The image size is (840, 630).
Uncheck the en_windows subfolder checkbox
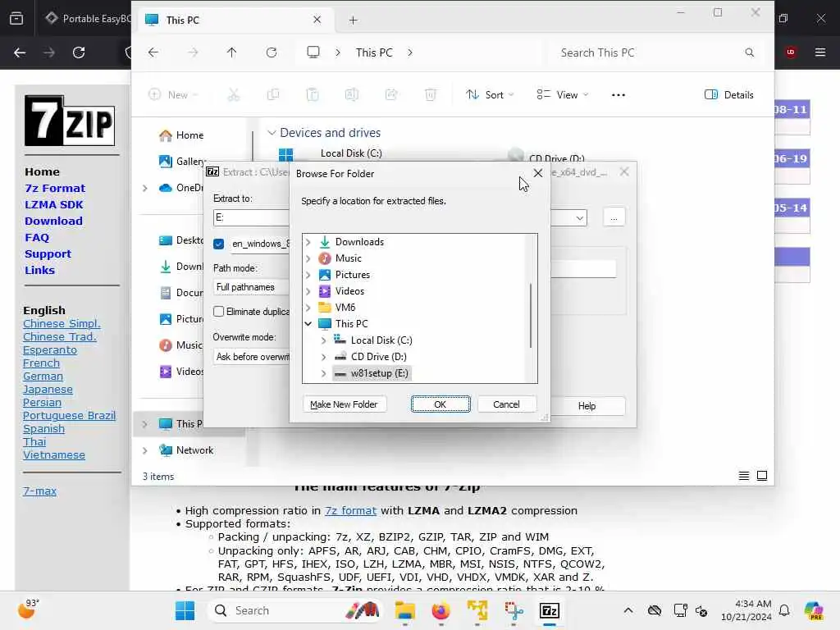click(218, 244)
